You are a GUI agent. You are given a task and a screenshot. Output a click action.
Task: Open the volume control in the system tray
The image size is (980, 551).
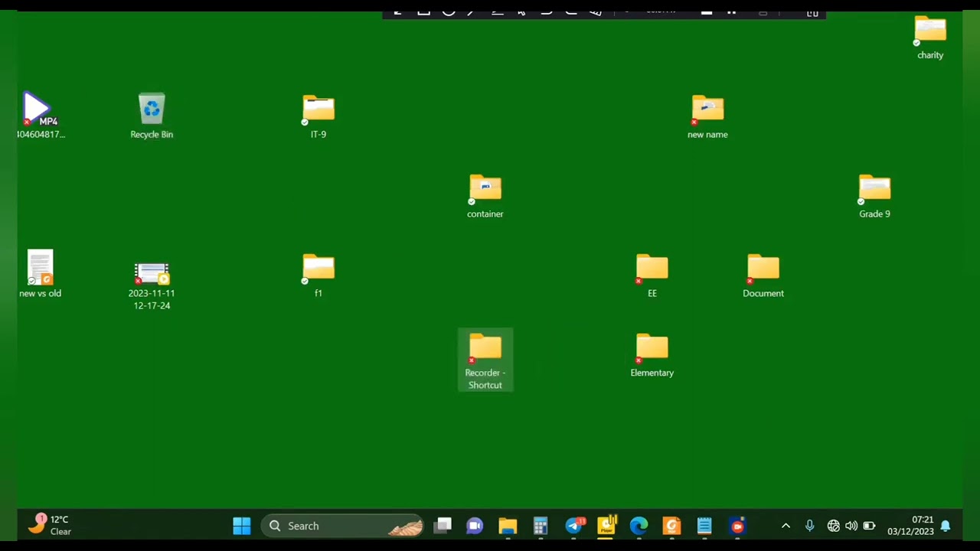[851, 526]
